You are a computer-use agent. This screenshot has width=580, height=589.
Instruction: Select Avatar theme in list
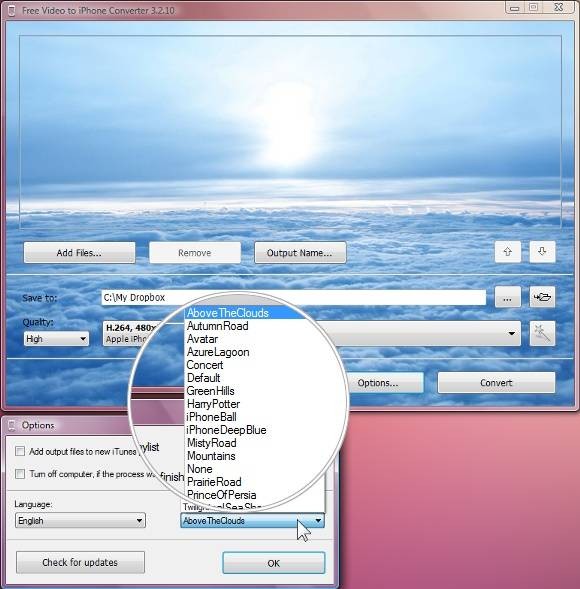202,339
